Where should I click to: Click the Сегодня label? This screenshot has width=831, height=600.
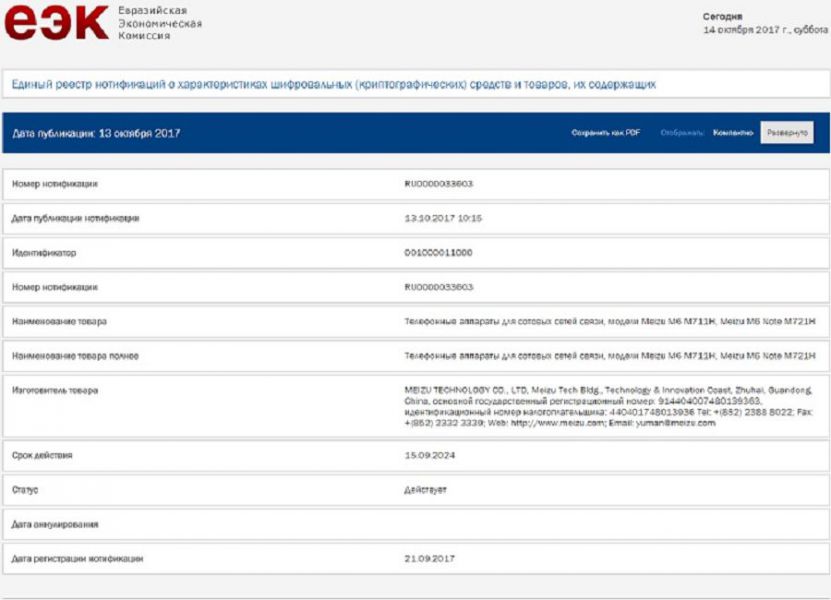pos(722,16)
